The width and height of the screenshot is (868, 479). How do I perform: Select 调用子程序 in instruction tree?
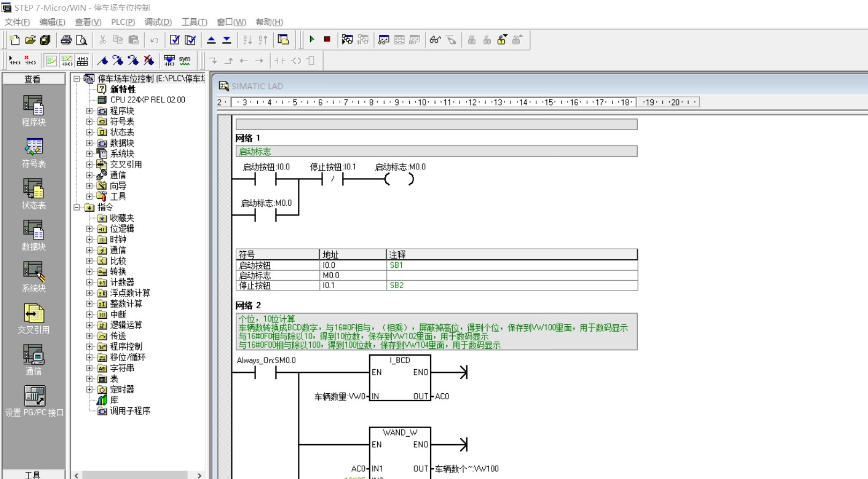click(130, 411)
